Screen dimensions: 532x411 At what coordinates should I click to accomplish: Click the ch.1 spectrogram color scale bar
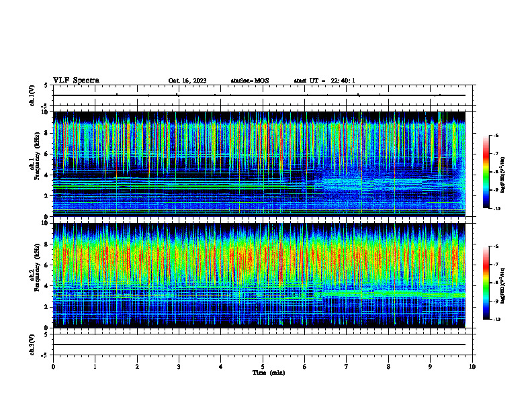(x=486, y=172)
